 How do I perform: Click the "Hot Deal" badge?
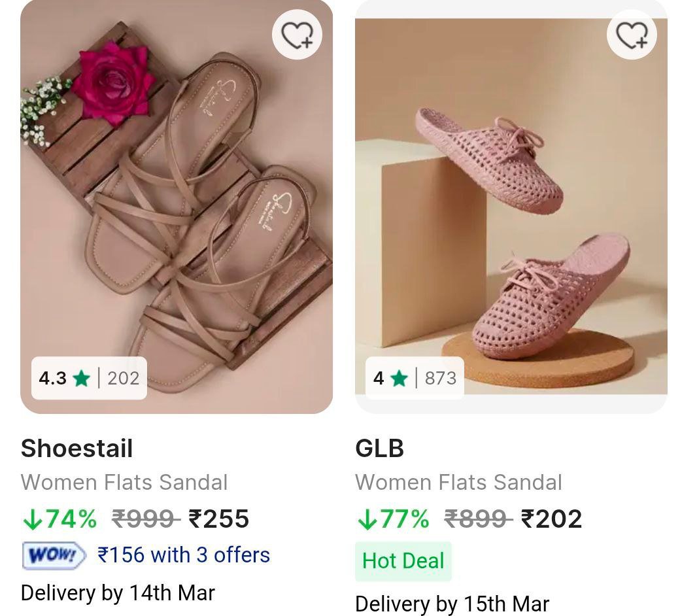(403, 560)
